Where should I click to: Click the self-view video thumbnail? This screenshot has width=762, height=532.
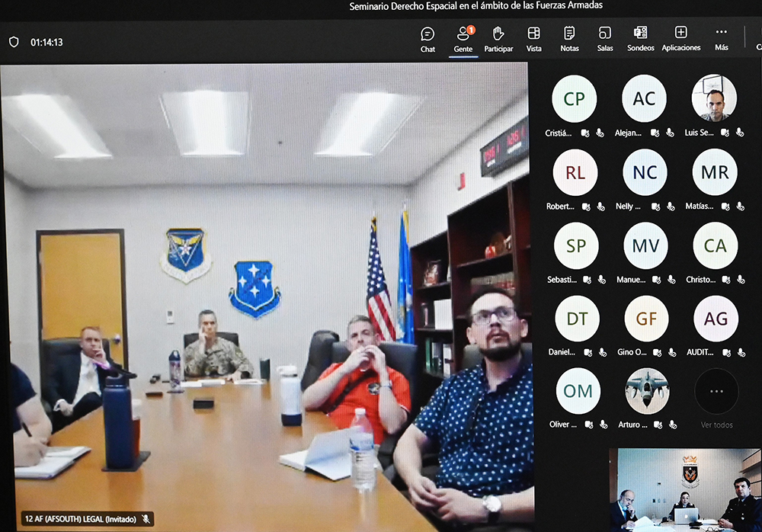click(x=685, y=489)
